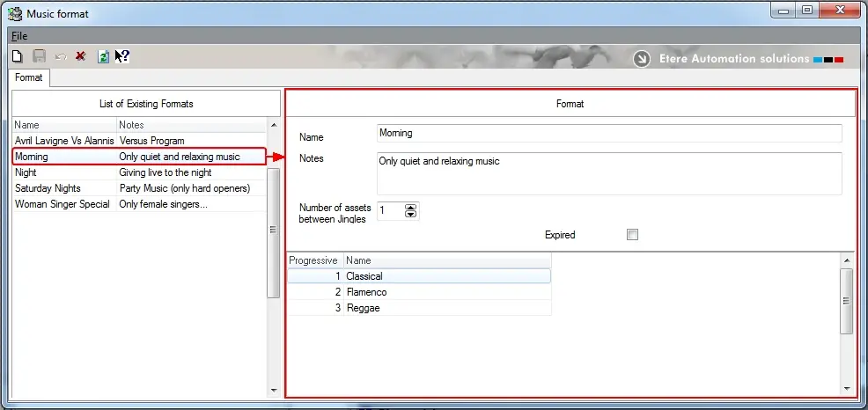The image size is (868, 410).
Task: Open the File menu
Action: coord(19,36)
